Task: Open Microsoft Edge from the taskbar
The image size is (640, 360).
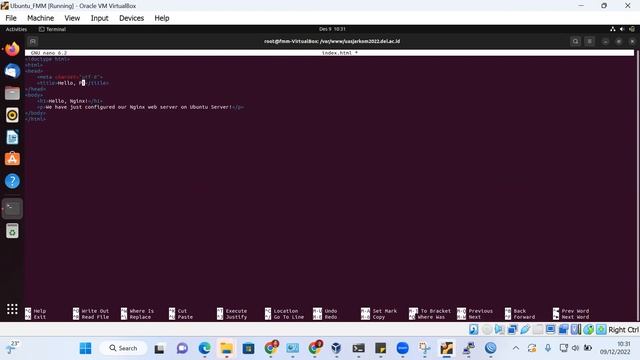Action: tap(204, 348)
